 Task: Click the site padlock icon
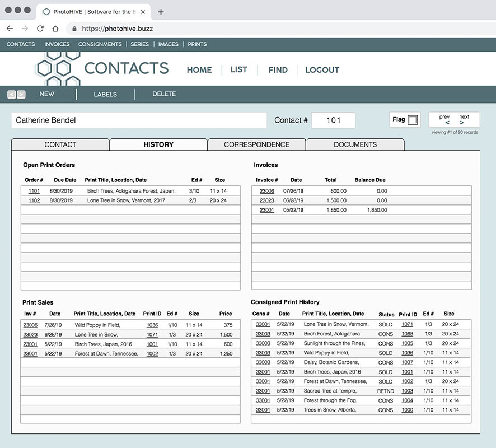pos(74,29)
